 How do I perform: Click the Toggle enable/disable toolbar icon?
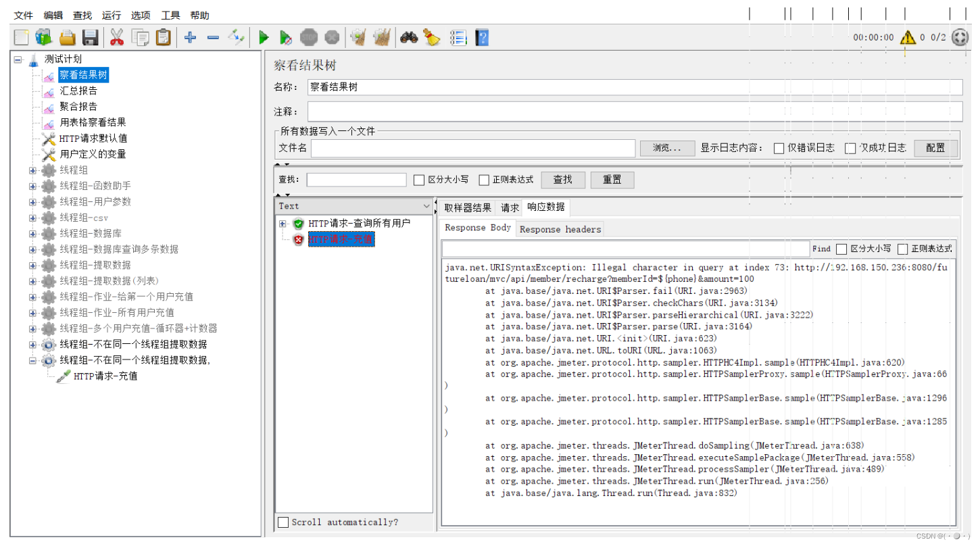236,36
